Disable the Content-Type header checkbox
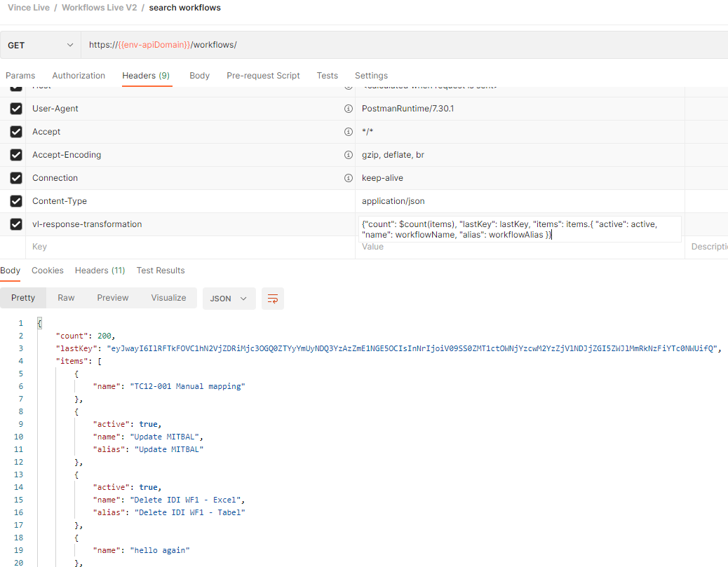 (x=15, y=201)
